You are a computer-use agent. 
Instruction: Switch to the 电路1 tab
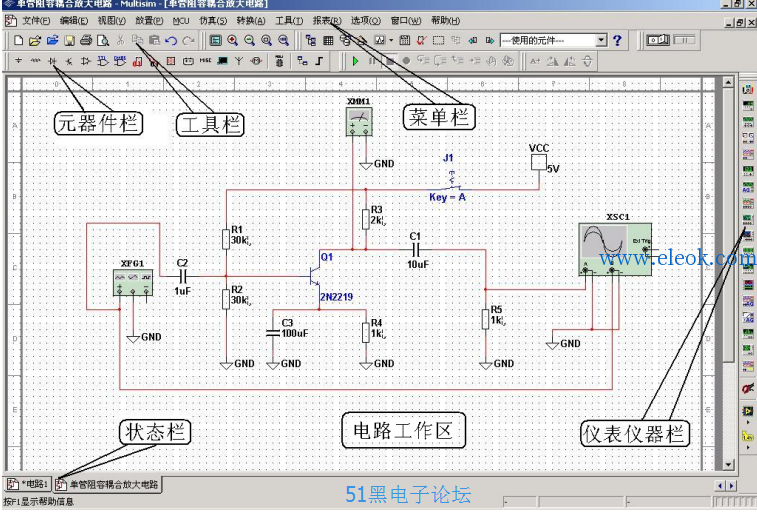[x=28, y=484]
